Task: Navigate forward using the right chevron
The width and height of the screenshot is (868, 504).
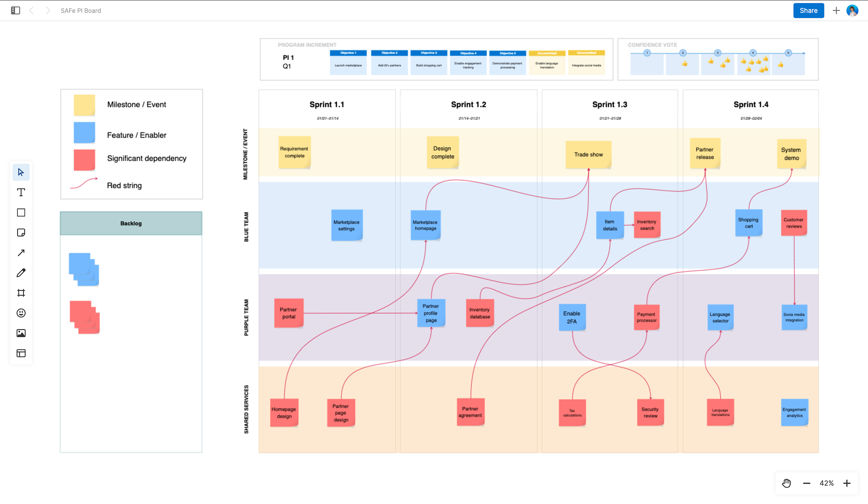Action: coord(48,10)
